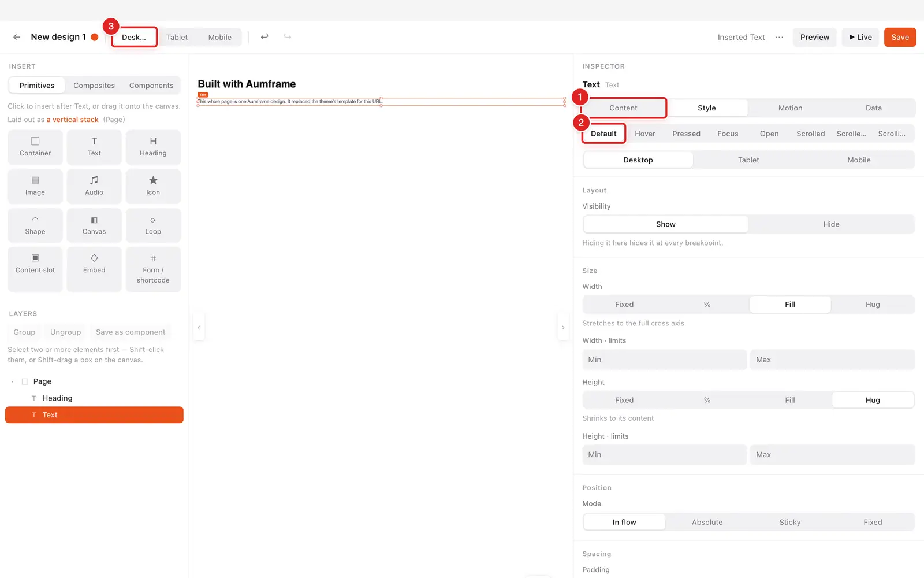The height and width of the screenshot is (578, 924).
Task: Set Visibility to Hide
Action: pyautogui.click(x=831, y=224)
